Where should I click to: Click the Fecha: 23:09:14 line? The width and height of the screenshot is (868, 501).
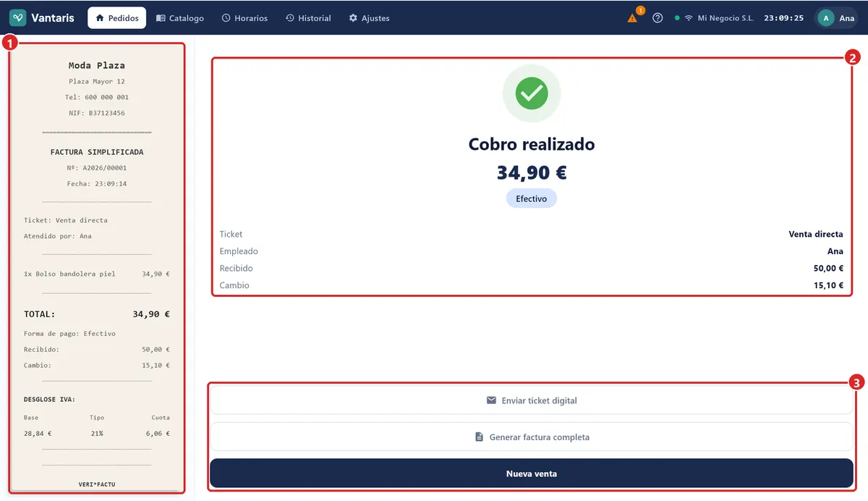(x=97, y=184)
